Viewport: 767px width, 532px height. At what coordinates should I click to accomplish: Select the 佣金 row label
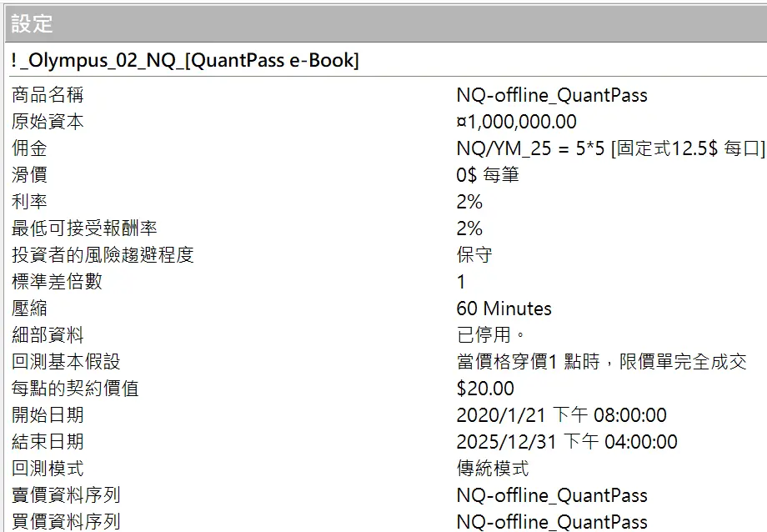pyautogui.click(x=29, y=148)
